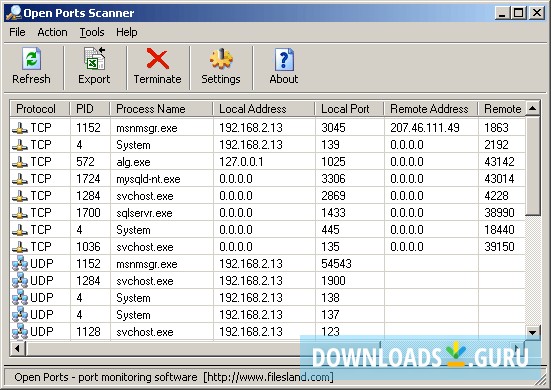The width and height of the screenshot is (551, 390).
Task: Click the TCP icon of the port 139 row
Action: (20, 145)
